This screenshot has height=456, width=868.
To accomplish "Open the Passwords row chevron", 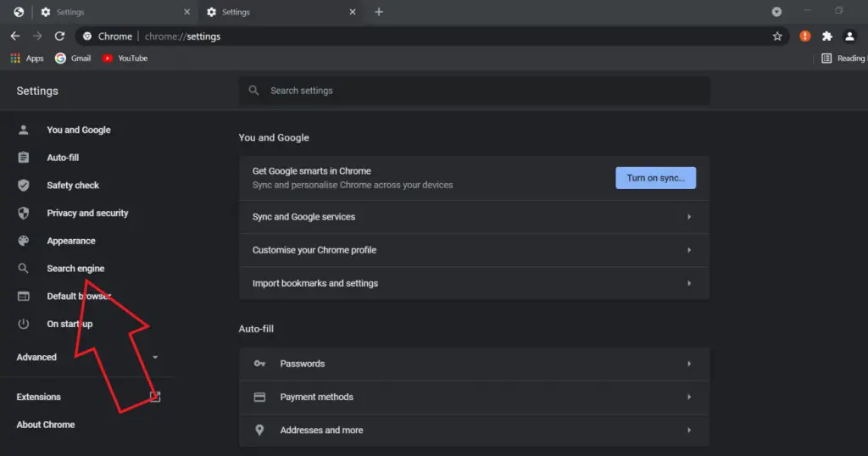I will pos(689,364).
